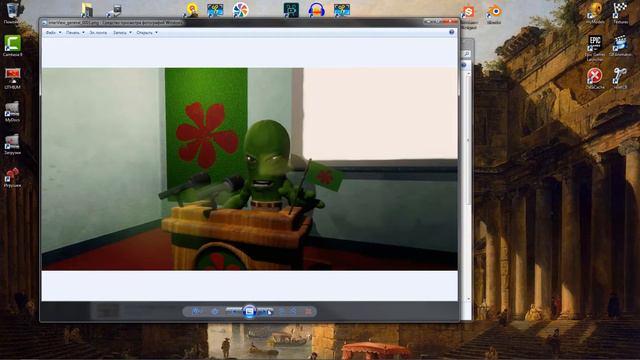This screenshot has width=640, height=360.
Task: Open the MyDocs desktop folder
Action: [13, 111]
